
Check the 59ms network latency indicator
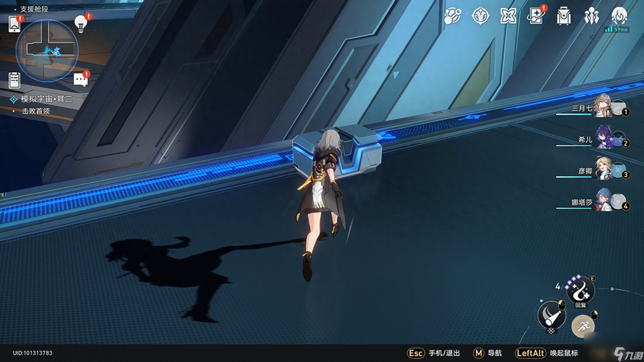(x=616, y=29)
